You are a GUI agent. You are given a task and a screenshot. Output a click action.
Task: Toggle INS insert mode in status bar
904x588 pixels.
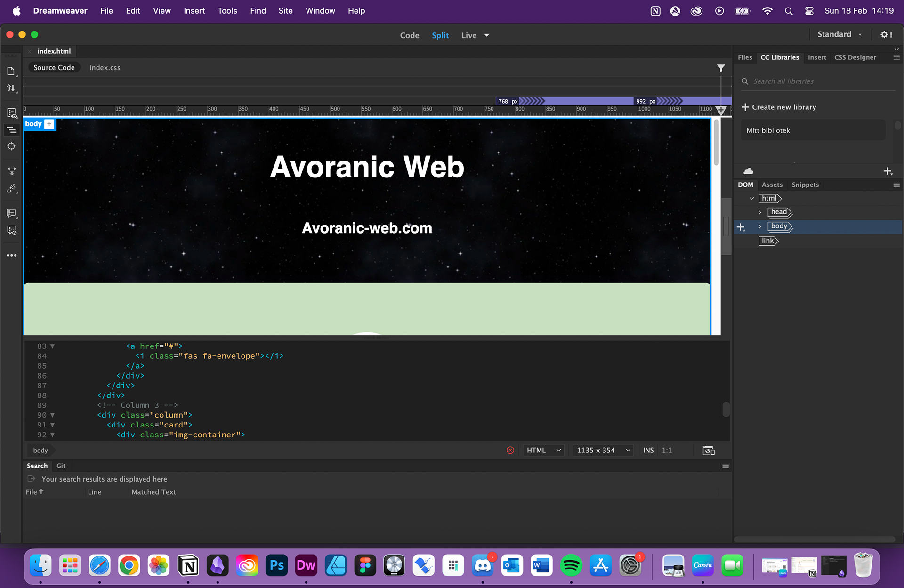coord(648,451)
